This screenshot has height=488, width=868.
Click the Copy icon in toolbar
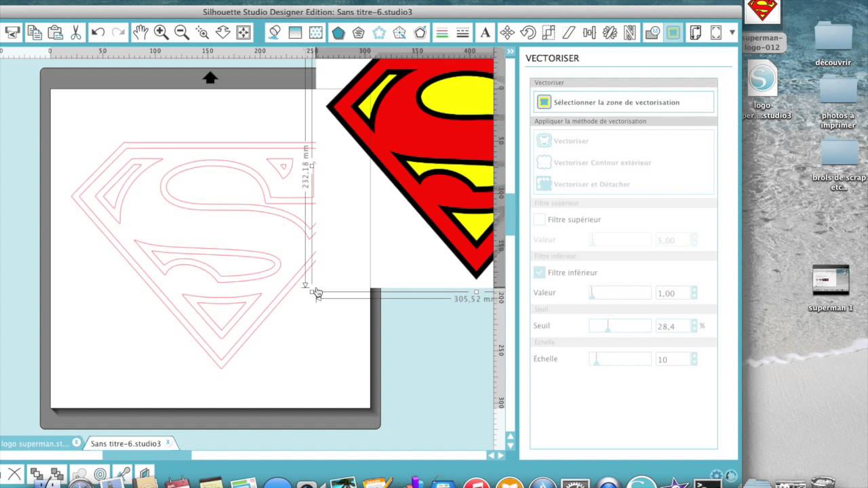point(34,32)
